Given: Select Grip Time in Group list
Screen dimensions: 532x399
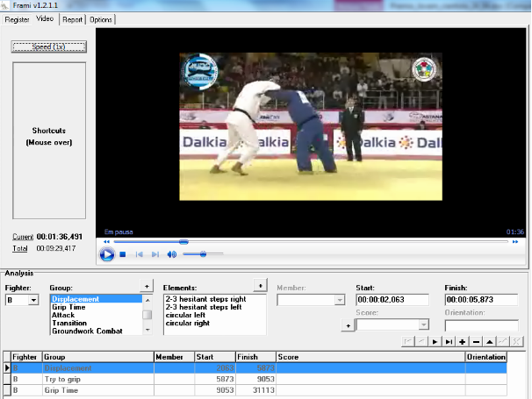Looking at the screenshot, I should coord(68,307).
